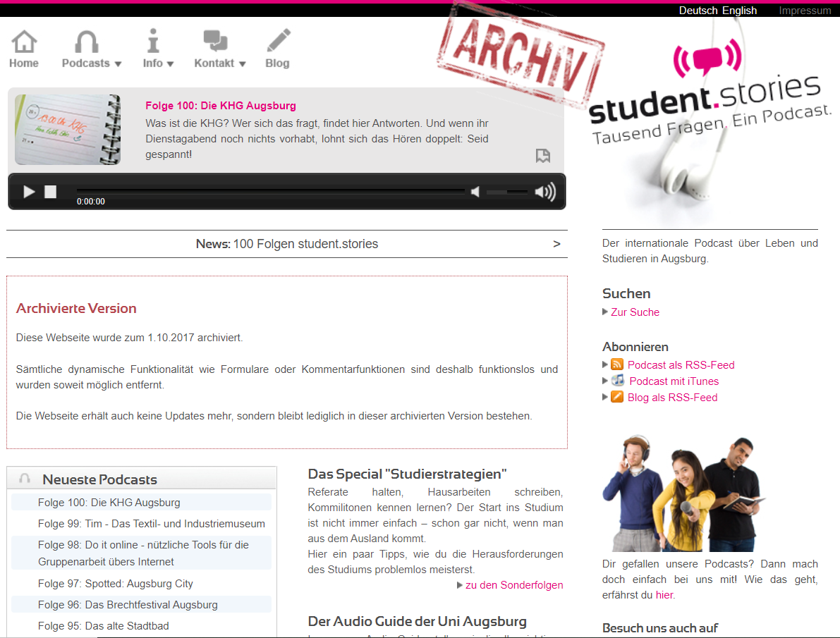Image resolution: width=840 pixels, height=638 pixels.
Task: Follow the Zur Suche link
Action: click(635, 312)
